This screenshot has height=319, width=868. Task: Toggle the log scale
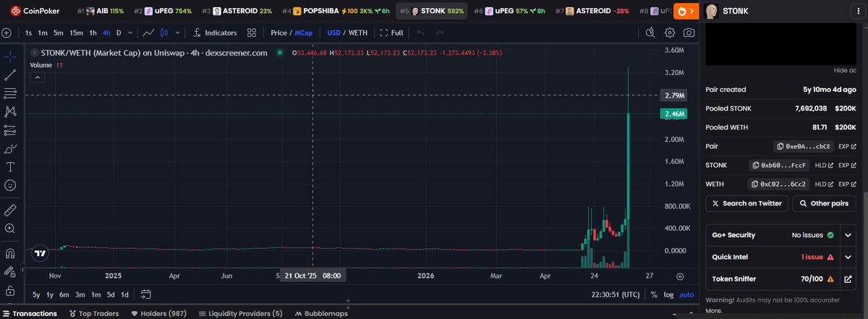668,294
